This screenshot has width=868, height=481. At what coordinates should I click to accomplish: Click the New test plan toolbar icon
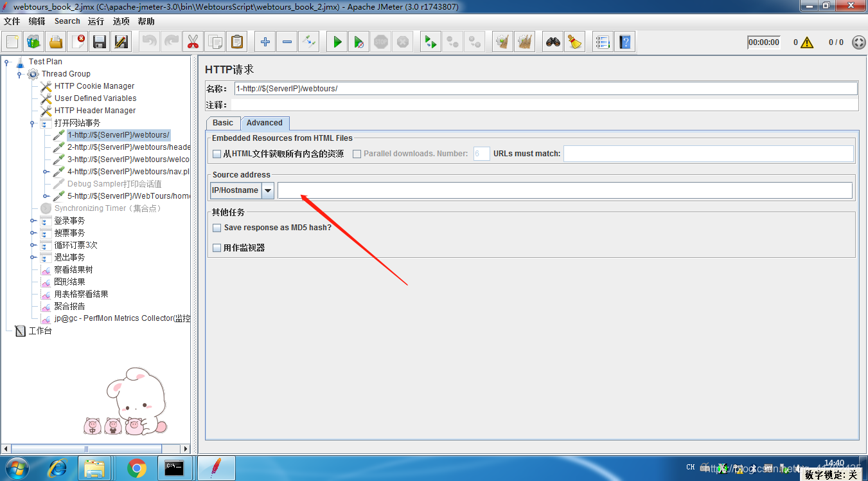tap(12, 42)
